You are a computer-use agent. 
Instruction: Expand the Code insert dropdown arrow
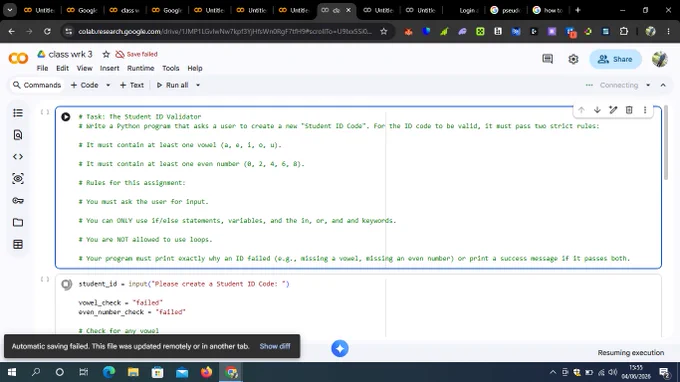click(x=108, y=85)
